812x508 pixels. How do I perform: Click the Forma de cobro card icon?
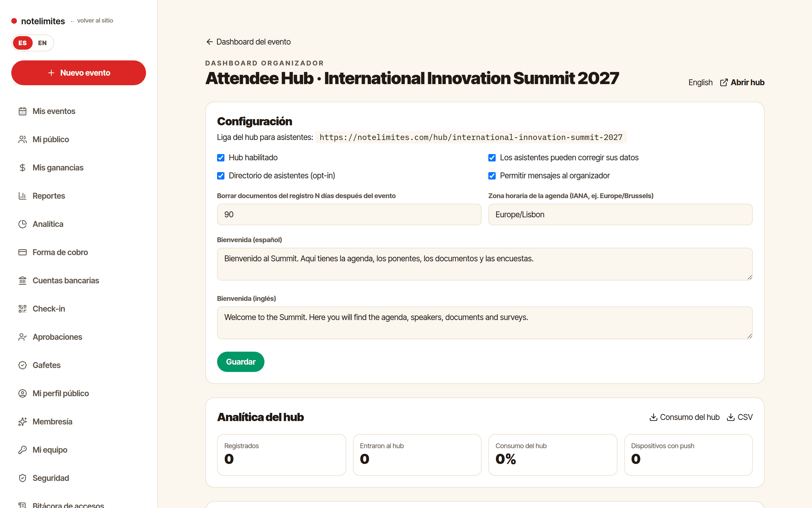tap(23, 252)
